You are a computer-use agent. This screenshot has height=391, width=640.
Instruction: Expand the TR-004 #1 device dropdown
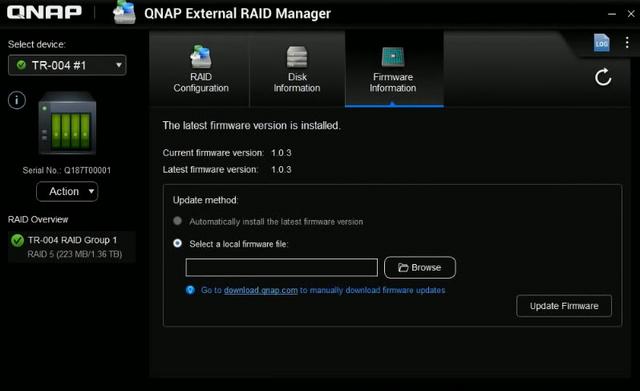pos(67,65)
